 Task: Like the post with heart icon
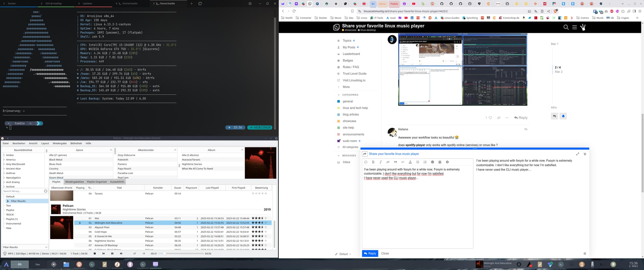click(x=490, y=118)
